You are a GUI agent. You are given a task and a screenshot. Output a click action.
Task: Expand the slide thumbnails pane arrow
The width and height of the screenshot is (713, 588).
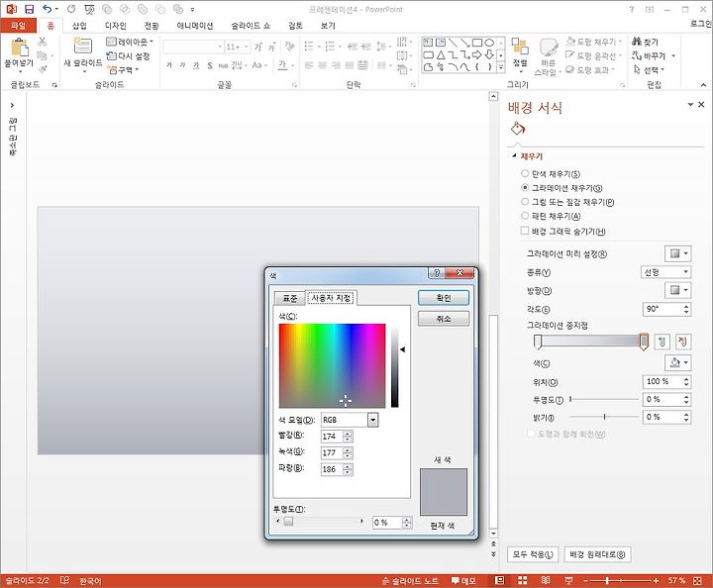click(12, 105)
